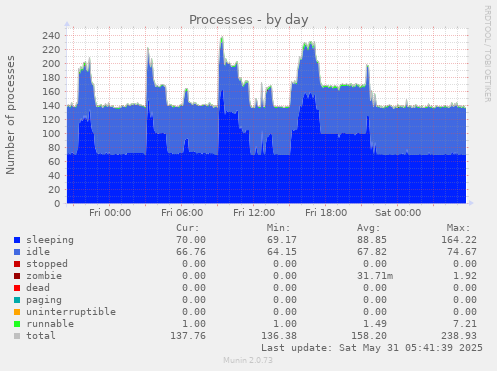Click idle current value 66.76
Screen dimensions: 497x371
191,252
